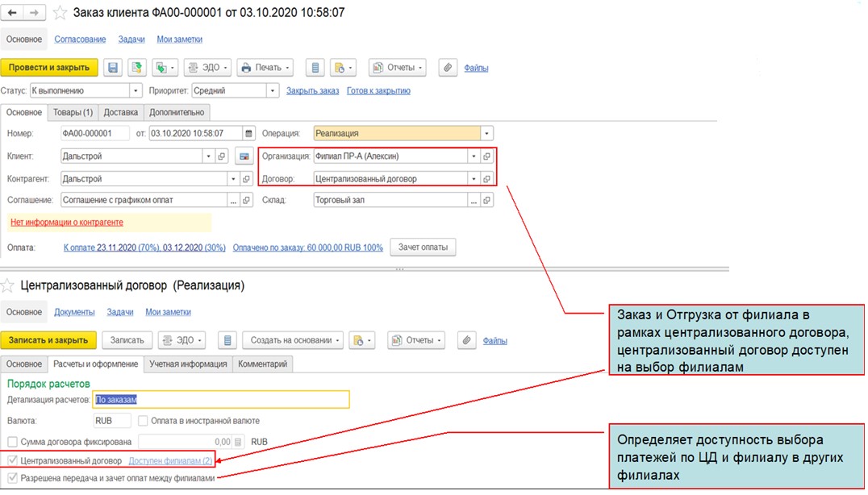The width and height of the screenshot is (868, 495).
Task: Click the paperclip attachments icon in order toolbar
Action: point(448,68)
